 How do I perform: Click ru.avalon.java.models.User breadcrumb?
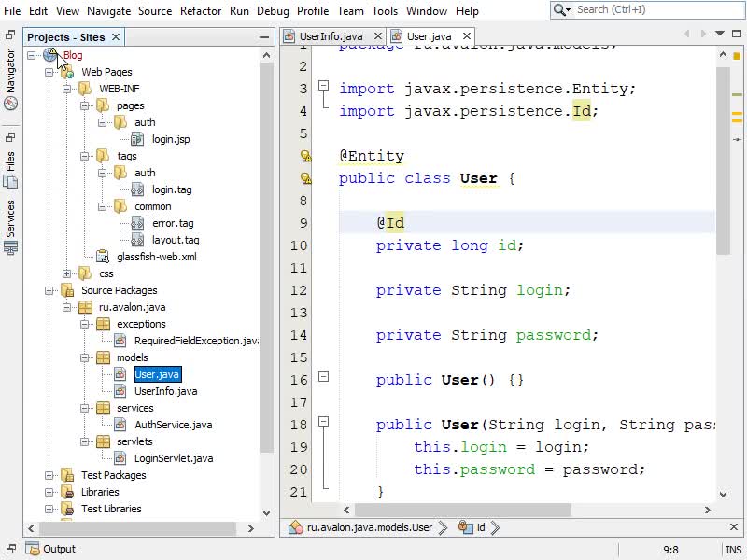(x=370, y=527)
